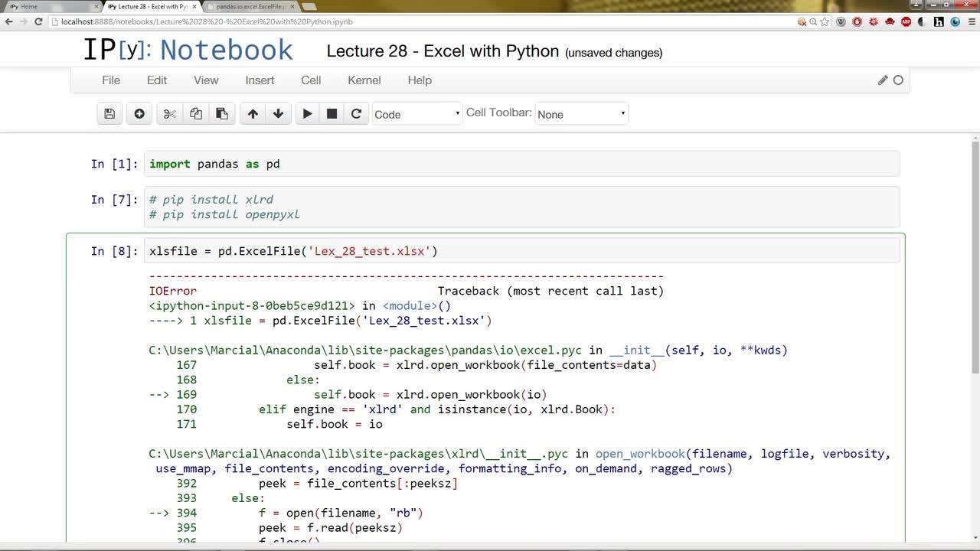
Task: Restart kernel with circular arrow icon
Action: pos(356,114)
